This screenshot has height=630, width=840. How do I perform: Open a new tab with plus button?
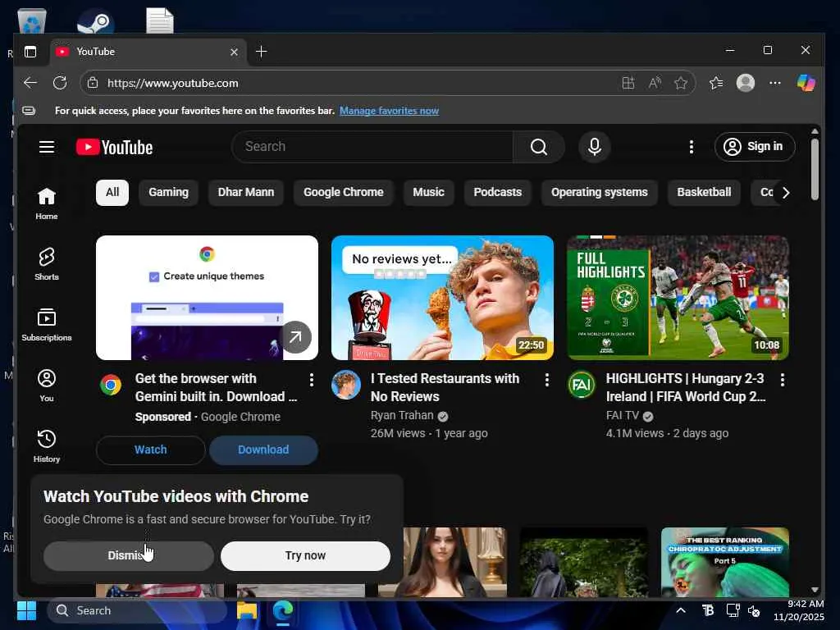262,52
